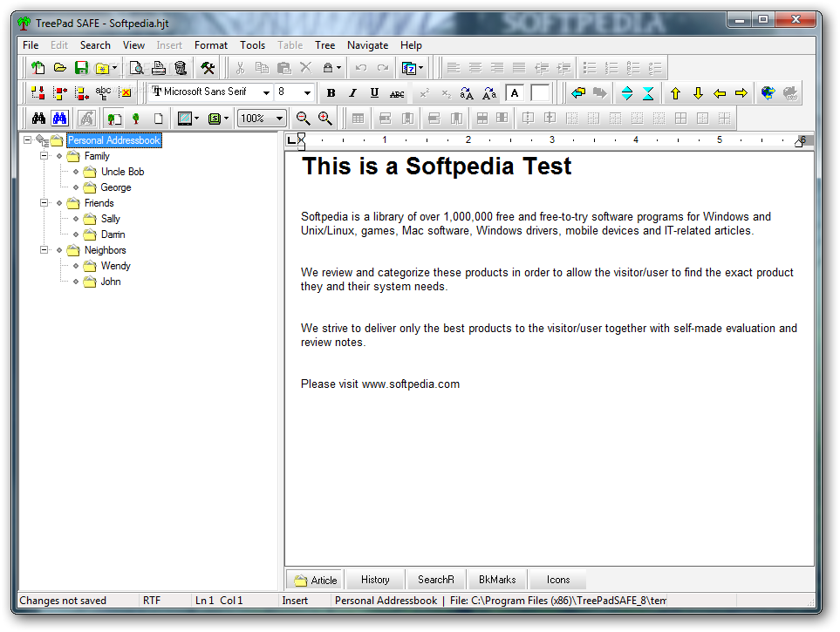The image size is (840, 632).
Task: Switch to the History tab
Action: pos(375,580)
